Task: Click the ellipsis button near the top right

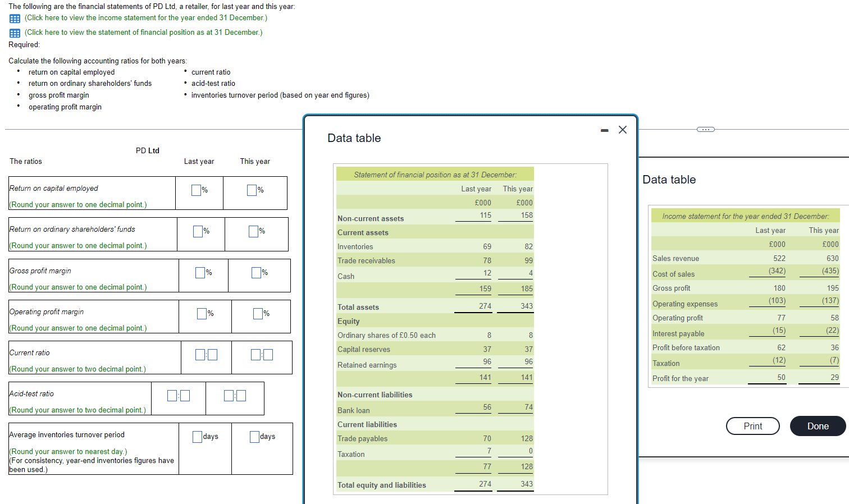Action: tap(705, 129)
